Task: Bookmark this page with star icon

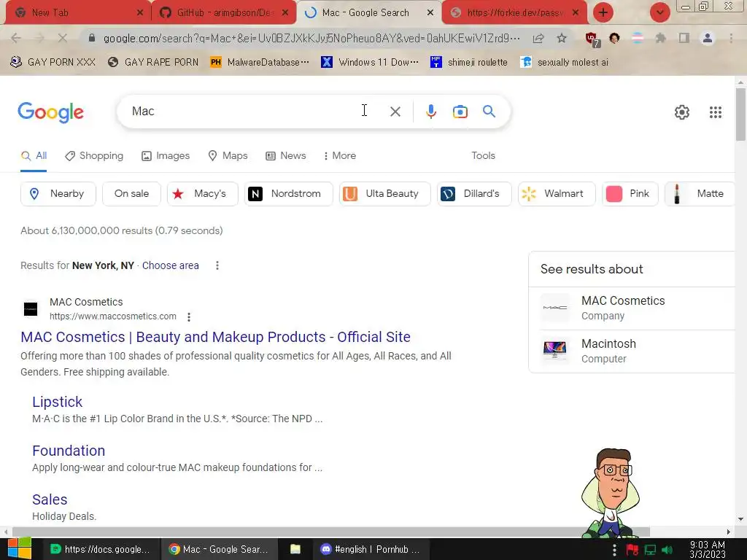Action: tap(562, 38)
